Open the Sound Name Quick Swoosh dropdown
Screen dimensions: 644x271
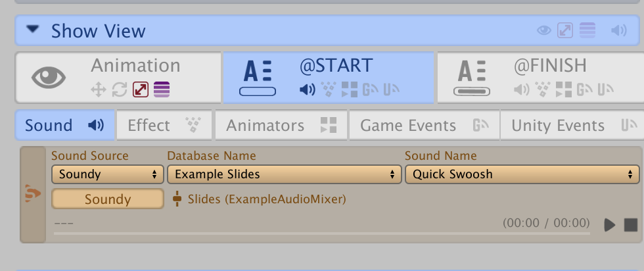(522, 174)
